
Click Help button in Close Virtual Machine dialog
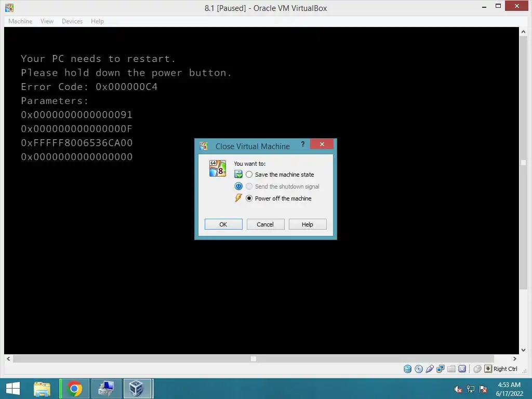tap(308, 224)
